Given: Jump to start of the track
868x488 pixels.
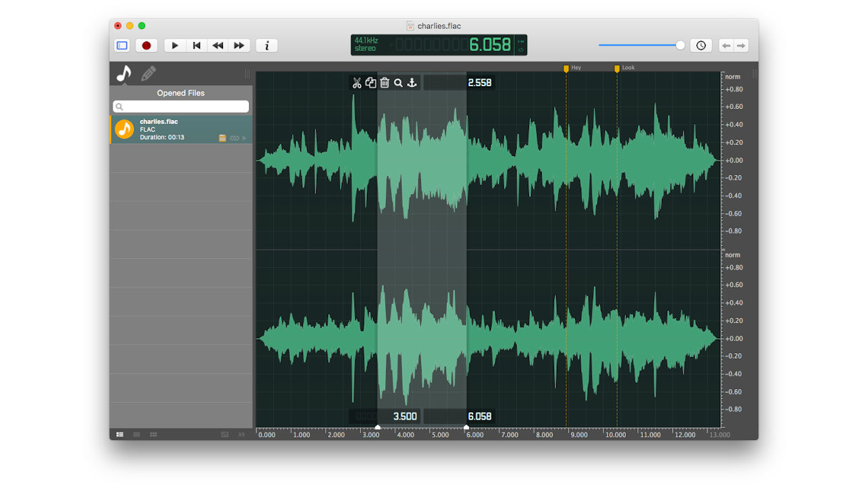Looking at the screenshot, I should (197, 45).
